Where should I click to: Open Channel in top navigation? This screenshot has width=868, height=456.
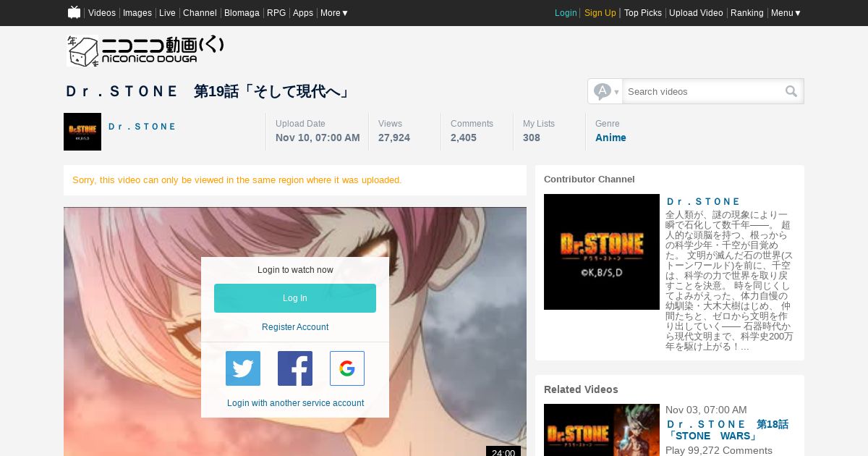[x=200, y=13]
